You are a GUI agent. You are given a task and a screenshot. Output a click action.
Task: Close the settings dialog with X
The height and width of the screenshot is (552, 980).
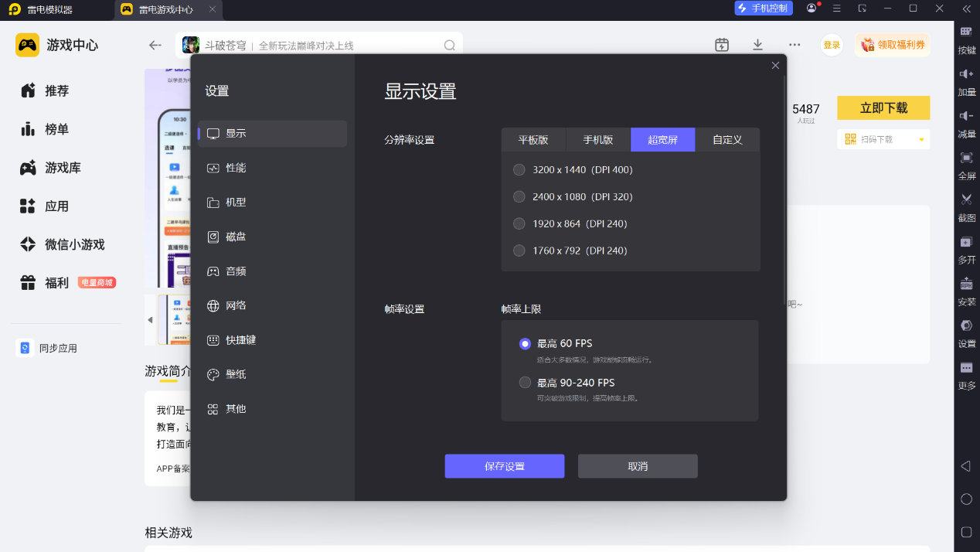tap(775, 66)
